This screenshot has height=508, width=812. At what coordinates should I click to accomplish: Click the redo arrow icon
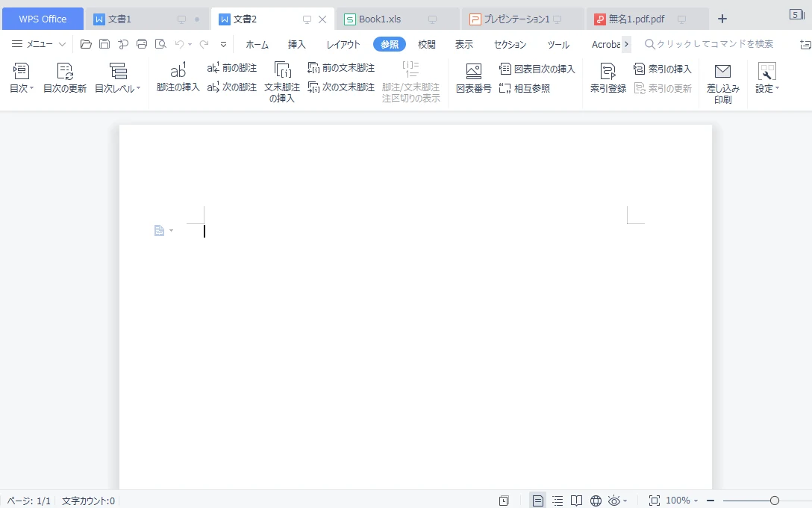(x=204, y=44)
